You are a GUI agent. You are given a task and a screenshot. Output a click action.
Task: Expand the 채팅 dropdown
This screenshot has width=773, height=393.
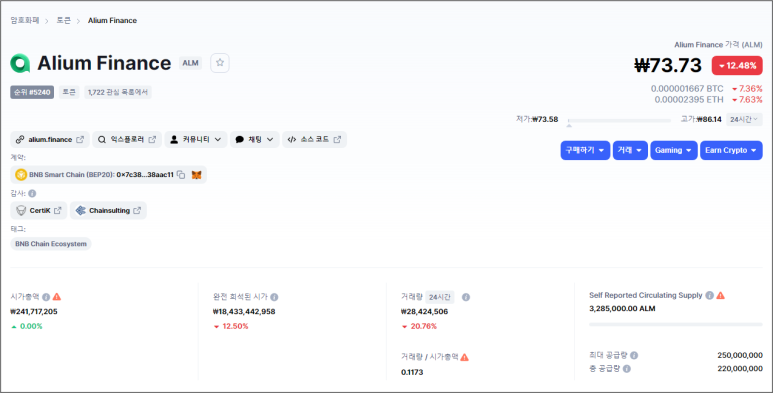(x=255, y=140)
